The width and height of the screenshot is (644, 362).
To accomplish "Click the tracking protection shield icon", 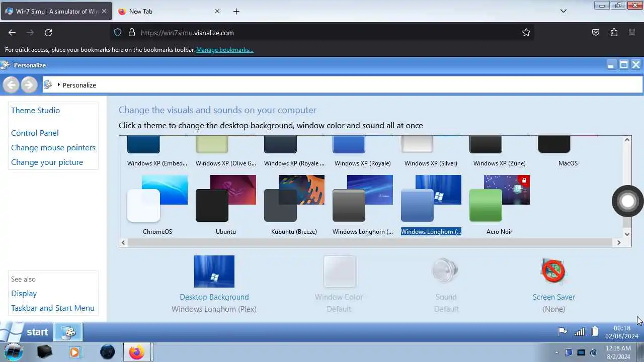I will (x=118, y=33).
